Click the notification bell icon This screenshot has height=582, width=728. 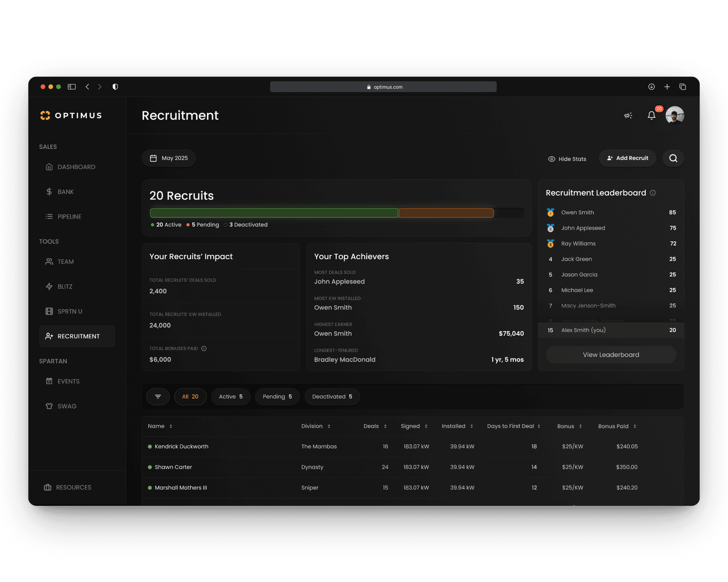click(651, 115)
